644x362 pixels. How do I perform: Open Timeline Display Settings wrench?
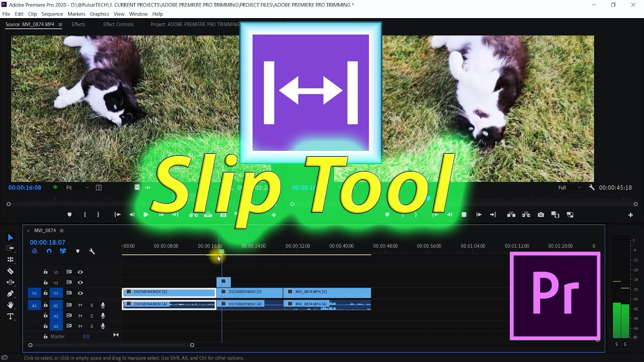pos(92,251)
